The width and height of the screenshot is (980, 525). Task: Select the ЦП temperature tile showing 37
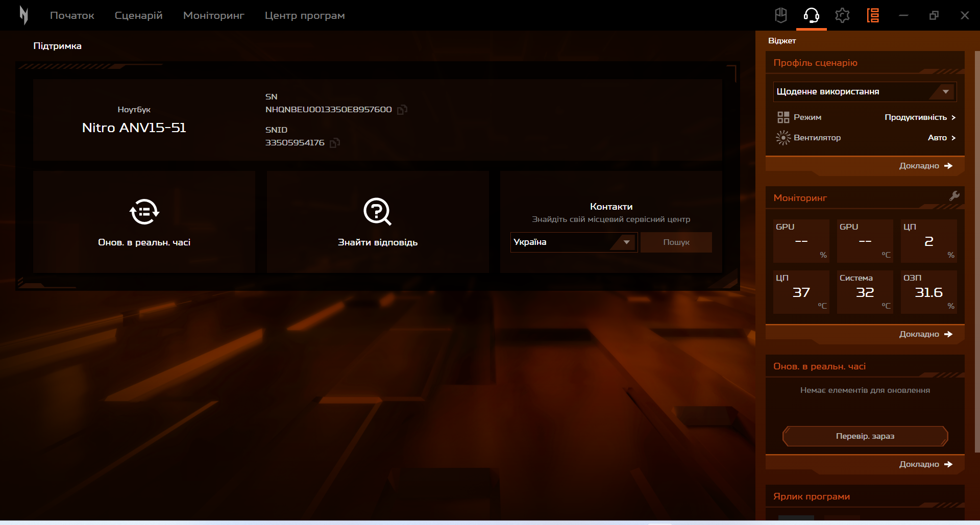coord(801,292)
